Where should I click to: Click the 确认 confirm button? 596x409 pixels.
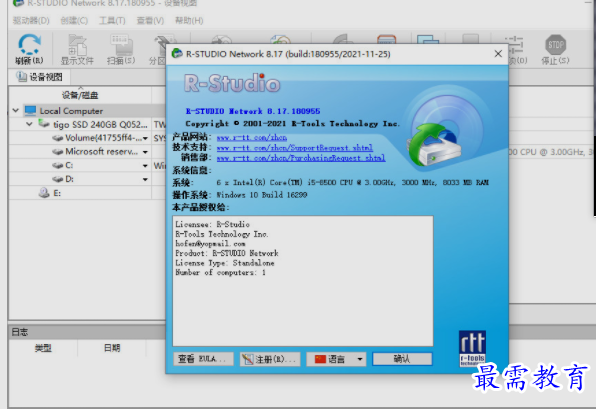click(402, 359)
